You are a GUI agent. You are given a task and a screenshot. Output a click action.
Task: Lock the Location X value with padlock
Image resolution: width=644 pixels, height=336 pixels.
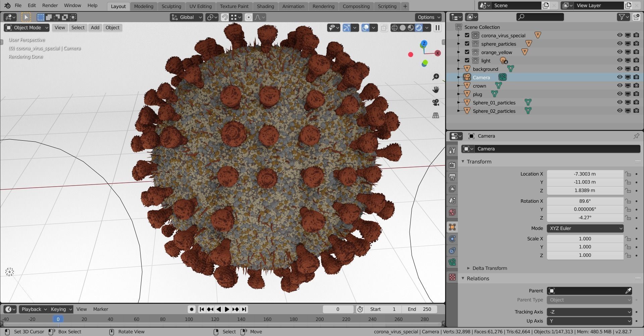point(628,174)
